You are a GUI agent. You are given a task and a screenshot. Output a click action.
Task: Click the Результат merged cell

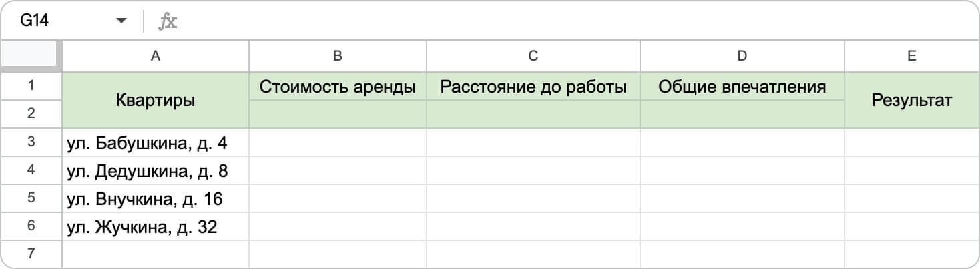(x=911, y=100)
